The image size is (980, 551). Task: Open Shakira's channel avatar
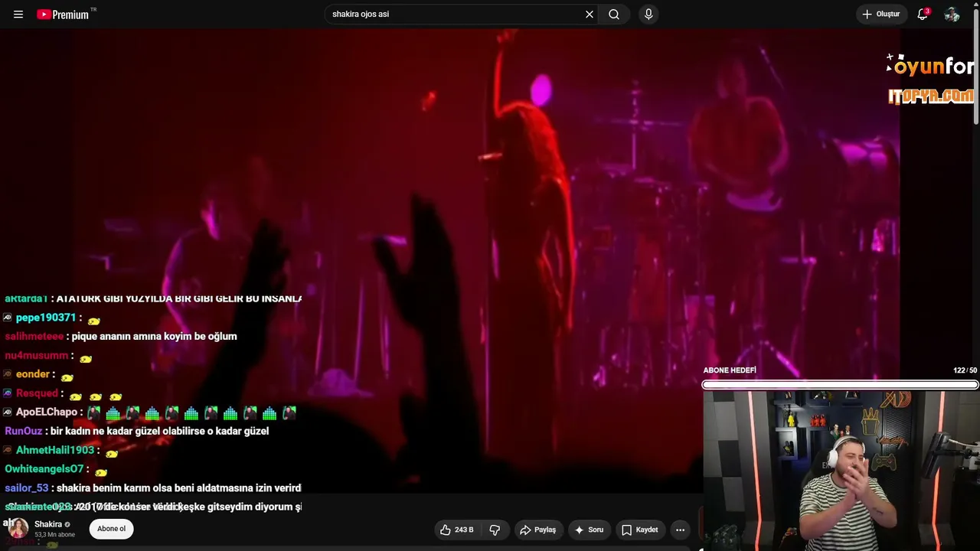[18, 528]
